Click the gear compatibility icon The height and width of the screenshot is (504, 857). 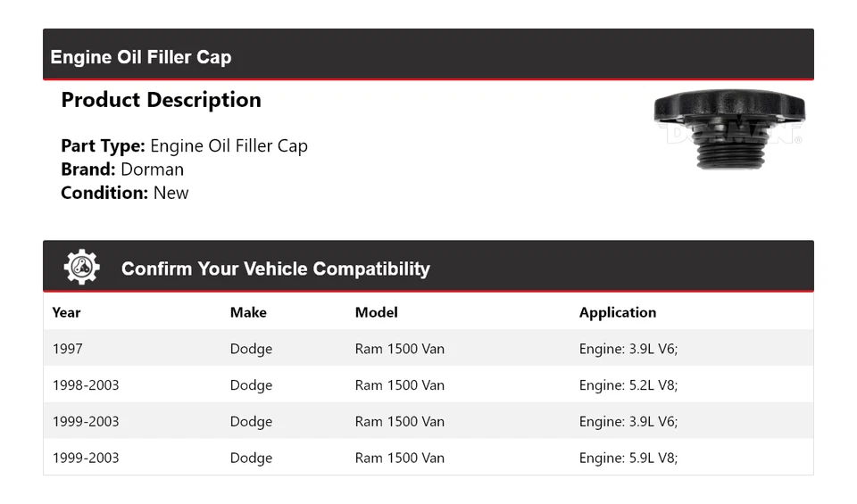click(x=81, y=268)
